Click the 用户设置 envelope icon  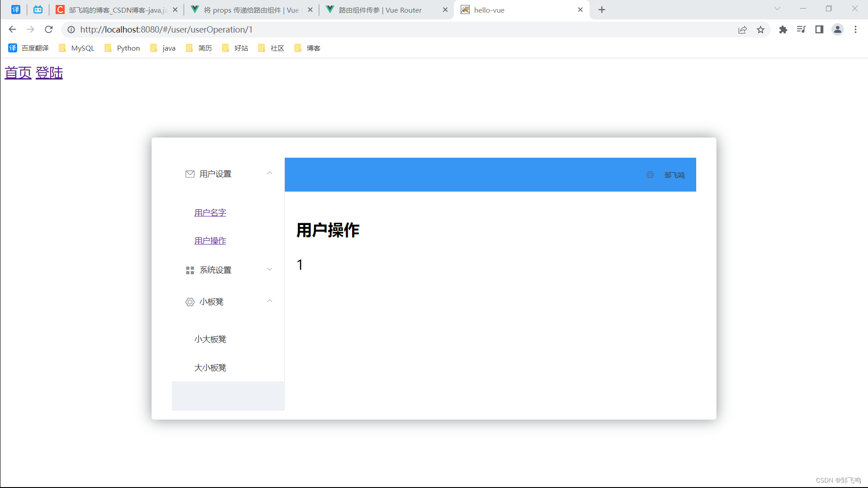tap(190, 174)
